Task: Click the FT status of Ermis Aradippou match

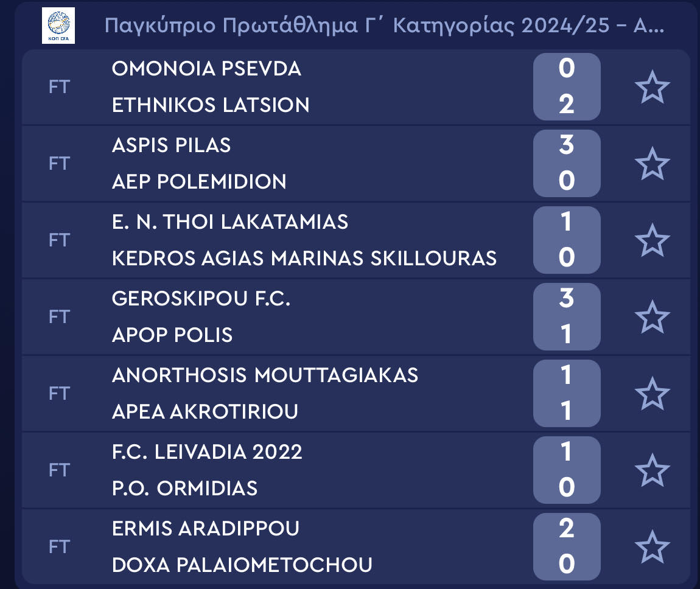Action: click(x=60, y=546)
